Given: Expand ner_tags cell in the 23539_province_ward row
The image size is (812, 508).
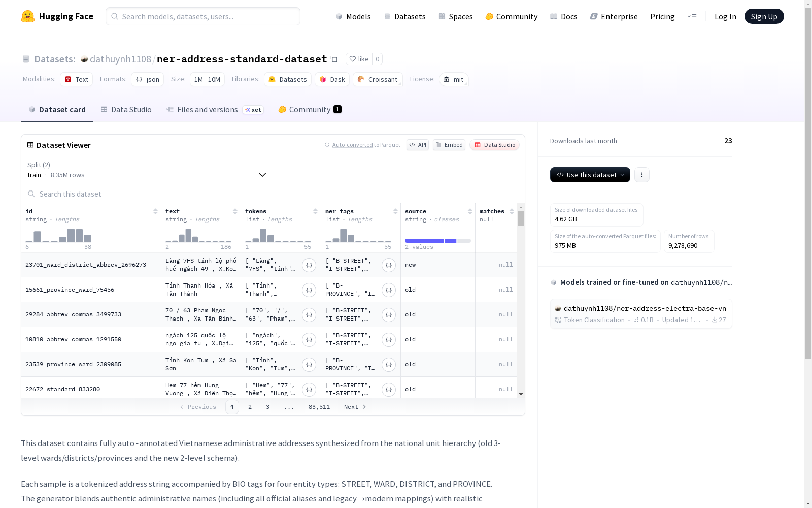Looking at the screenshot, I should point(389,365).
